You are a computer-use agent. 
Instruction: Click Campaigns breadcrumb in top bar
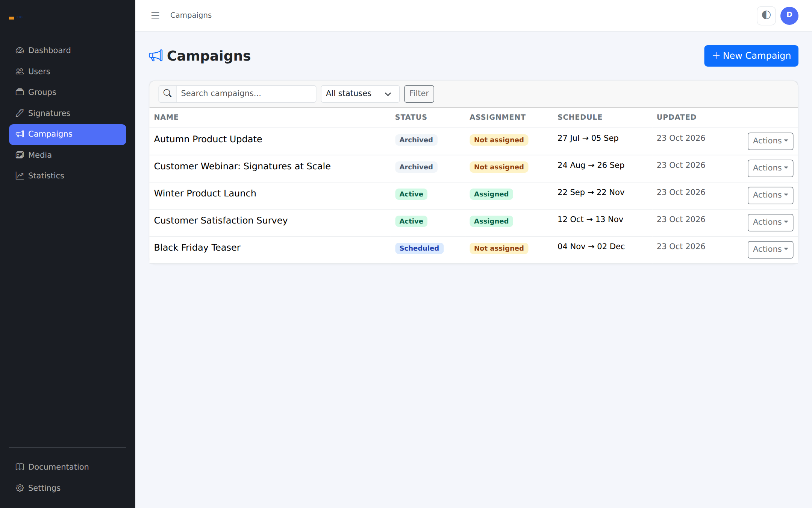[191, 15]
